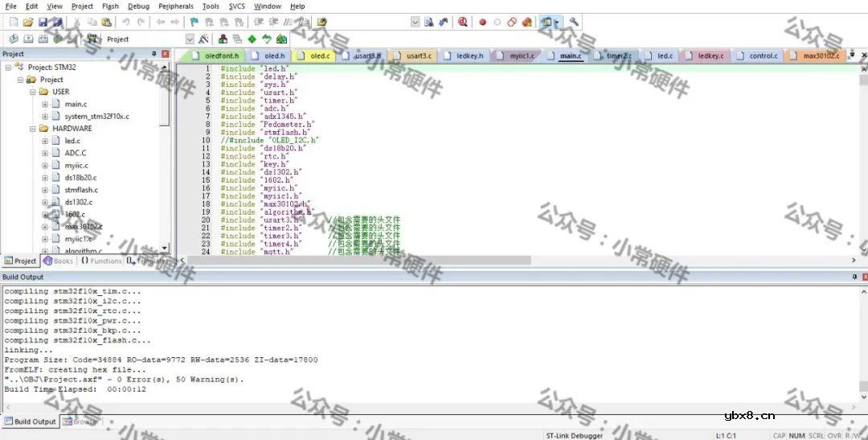Pin the Project panel
868x440 pixels.
(154, 54)
